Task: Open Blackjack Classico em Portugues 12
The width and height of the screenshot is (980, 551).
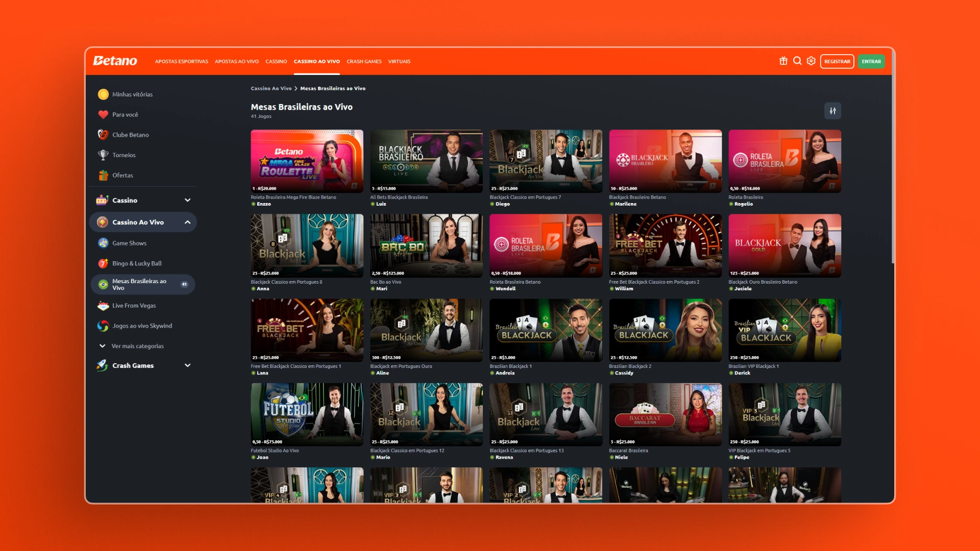Action: tap(426, 415)
